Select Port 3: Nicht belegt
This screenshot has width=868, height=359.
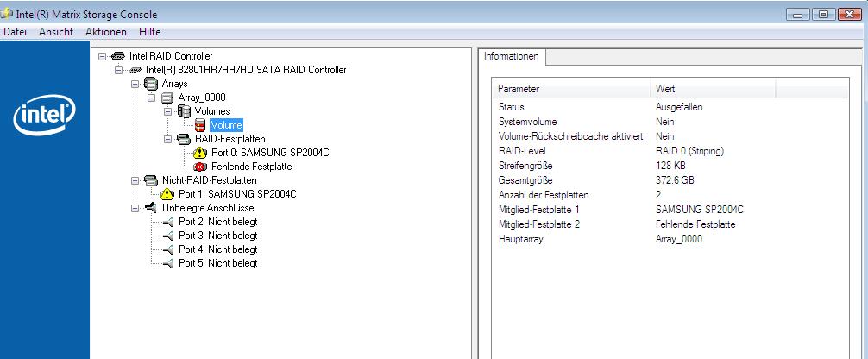[217, 236]
